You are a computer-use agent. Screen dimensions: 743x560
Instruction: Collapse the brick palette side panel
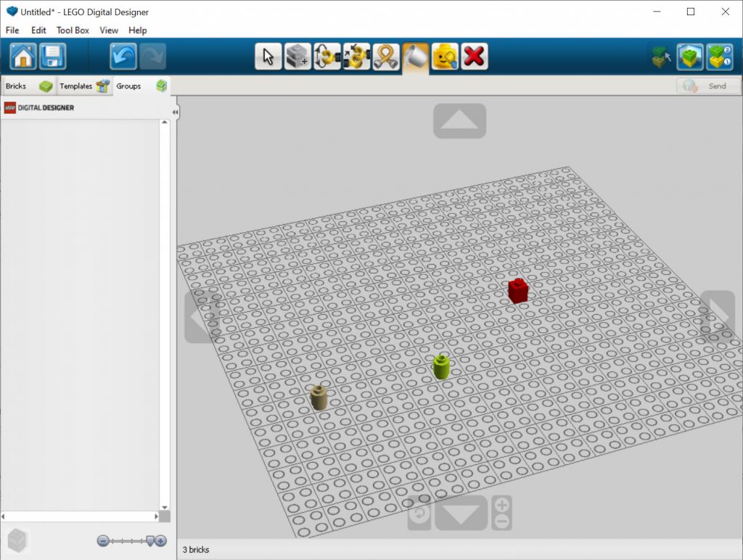coord(175,112)
